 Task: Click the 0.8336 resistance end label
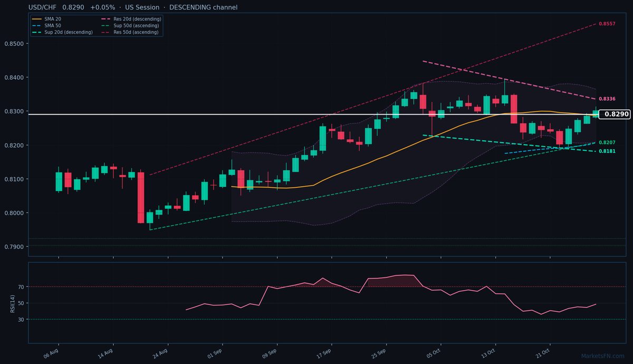(x=607, y=99)
